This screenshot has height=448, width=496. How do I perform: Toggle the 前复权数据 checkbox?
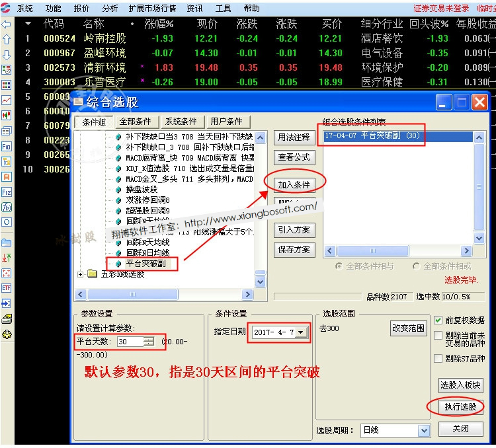[x=438, y=320]
